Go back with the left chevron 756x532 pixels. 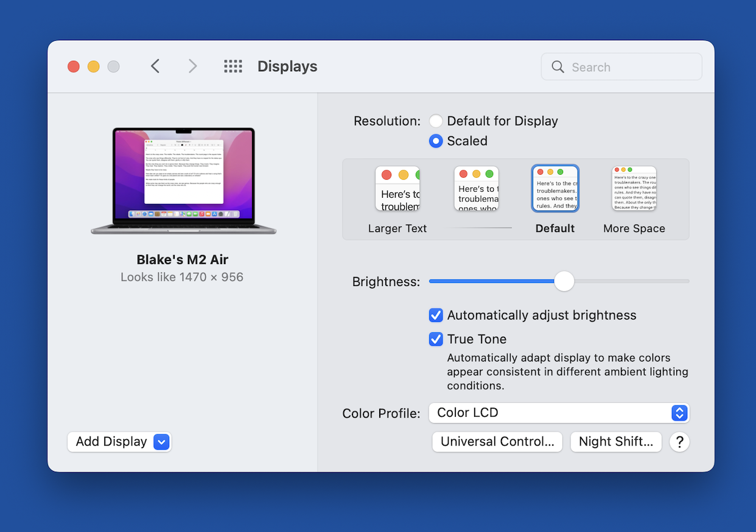pyautogui.click(x=155, y=66)
